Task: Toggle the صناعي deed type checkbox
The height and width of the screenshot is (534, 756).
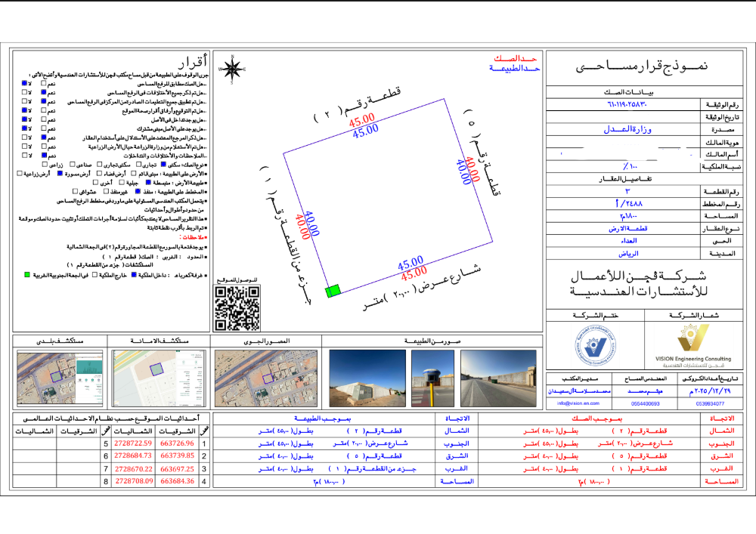Action: click(x=73, y=164)
